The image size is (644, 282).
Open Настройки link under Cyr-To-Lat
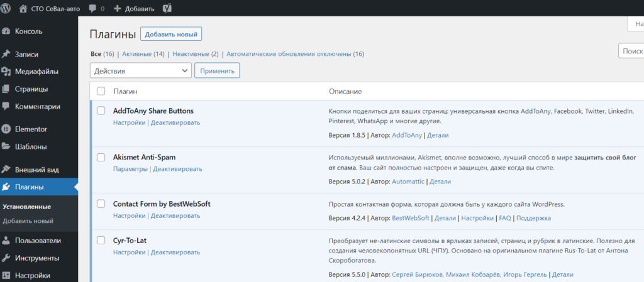129,252
